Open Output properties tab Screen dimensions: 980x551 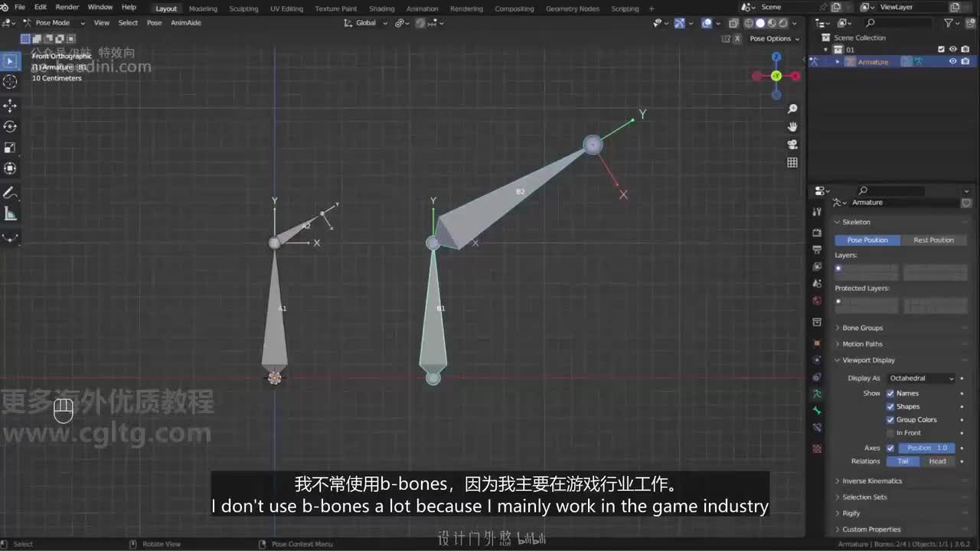point(817,249)
